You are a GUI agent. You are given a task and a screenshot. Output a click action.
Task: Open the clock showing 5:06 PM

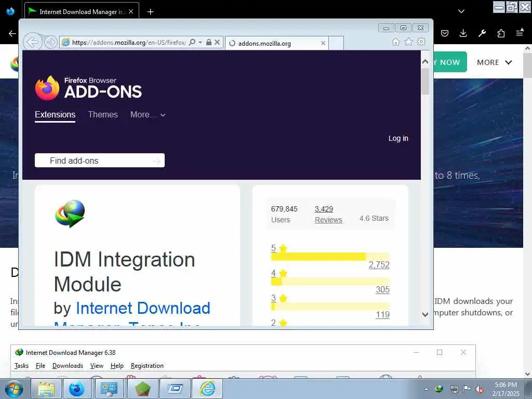click(506, 389)
